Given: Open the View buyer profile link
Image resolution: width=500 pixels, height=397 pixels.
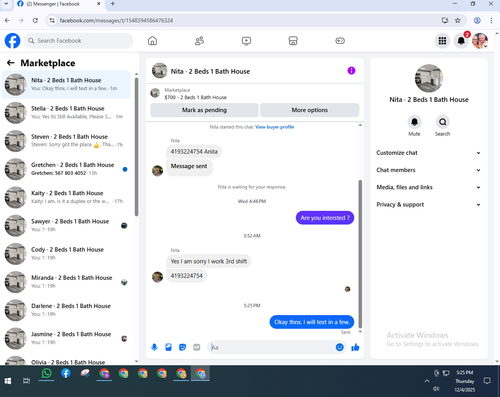Looking at the screenshot, I should 275,127.
